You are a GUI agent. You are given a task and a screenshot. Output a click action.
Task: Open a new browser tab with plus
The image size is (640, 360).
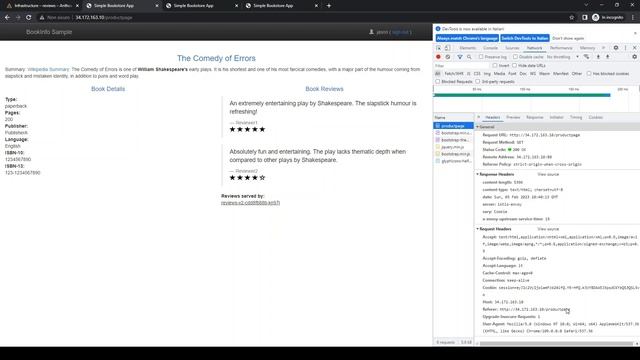click(329, 6)
